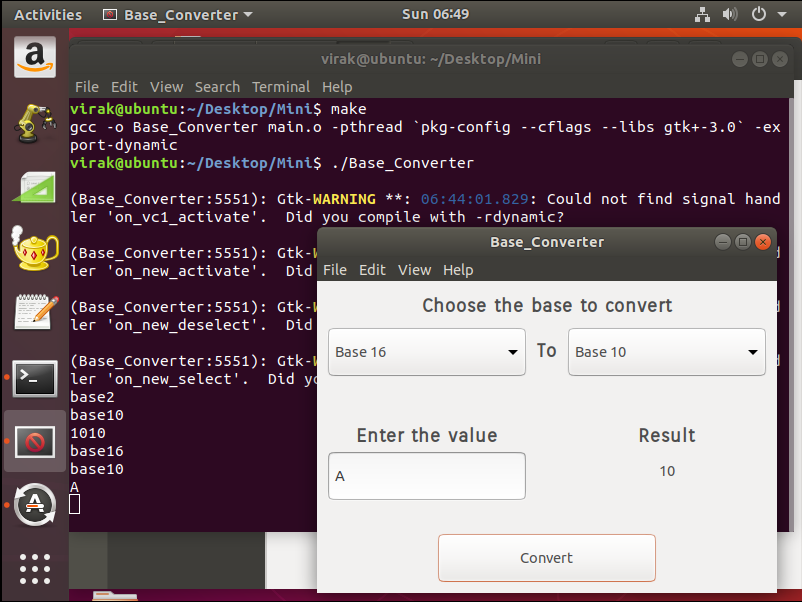Open Terminal menu in the terminal window

[281, 87]
